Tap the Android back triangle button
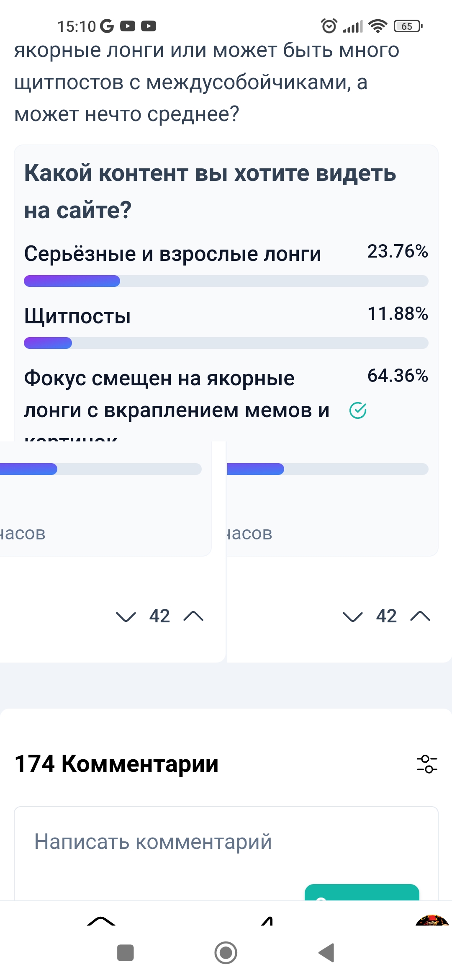This screenshot has width=452, height=980. tap(326, 953)
